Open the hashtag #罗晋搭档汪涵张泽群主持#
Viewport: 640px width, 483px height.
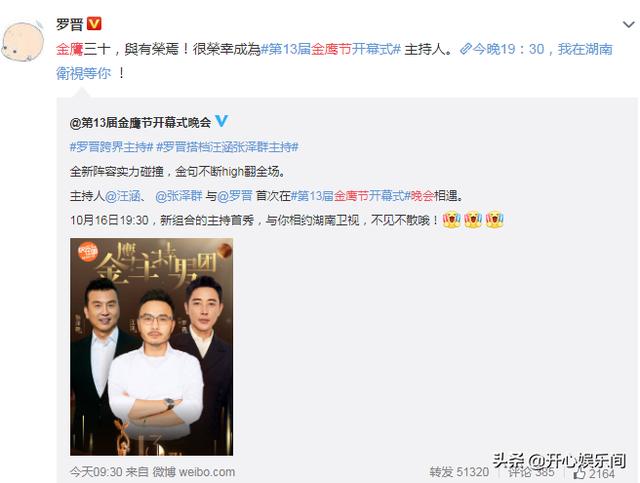coord(227,147)
